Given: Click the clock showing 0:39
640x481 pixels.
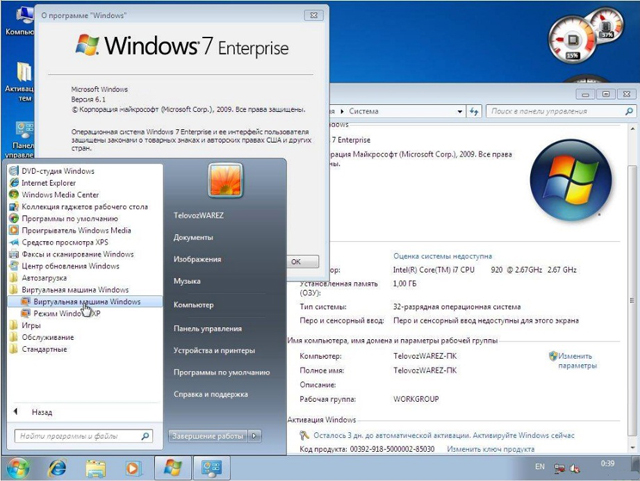Looking at the screenshot, I should point(607,464).
